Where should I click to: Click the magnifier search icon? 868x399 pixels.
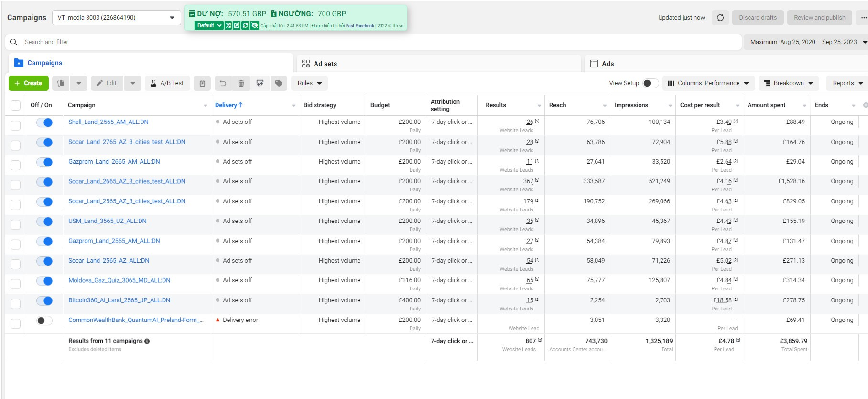[x=14, y=42]
